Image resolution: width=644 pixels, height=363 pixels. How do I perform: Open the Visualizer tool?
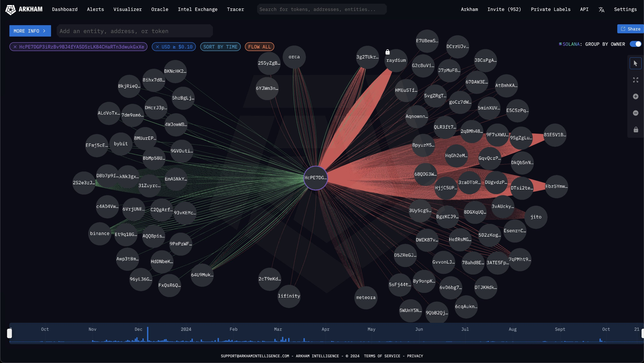click(128, 9)
